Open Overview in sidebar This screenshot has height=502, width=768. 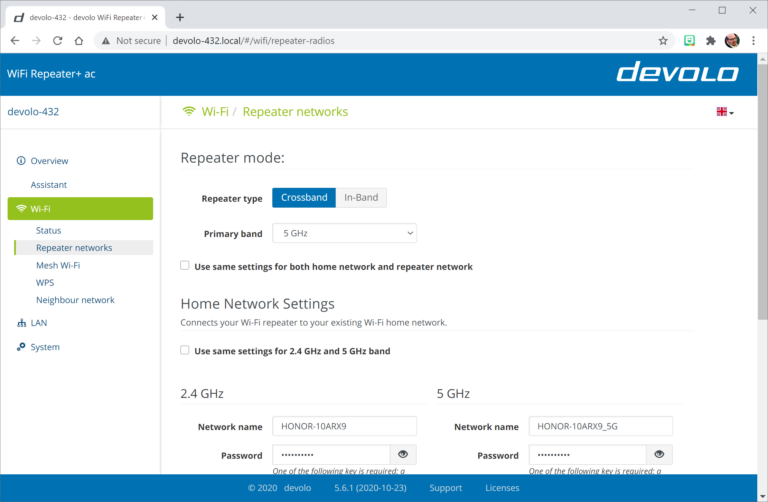tap(49, 161)
